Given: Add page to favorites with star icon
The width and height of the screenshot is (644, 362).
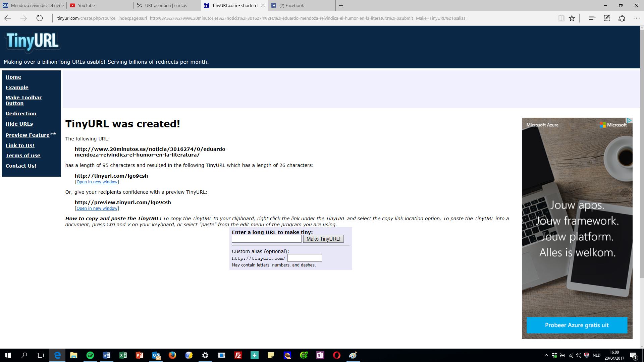Looking at the screenshot, I should 572,18.
